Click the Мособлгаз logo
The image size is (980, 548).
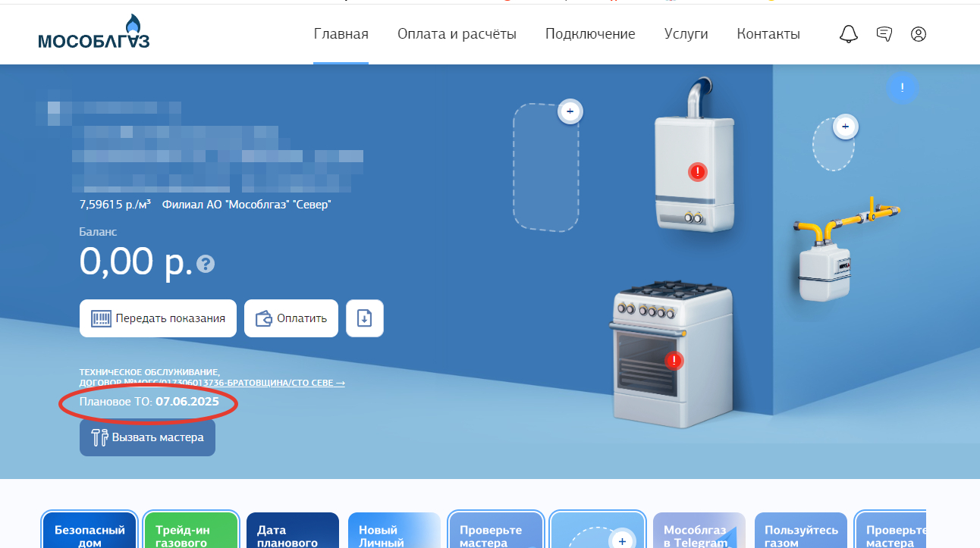click(x=94, y=33)
